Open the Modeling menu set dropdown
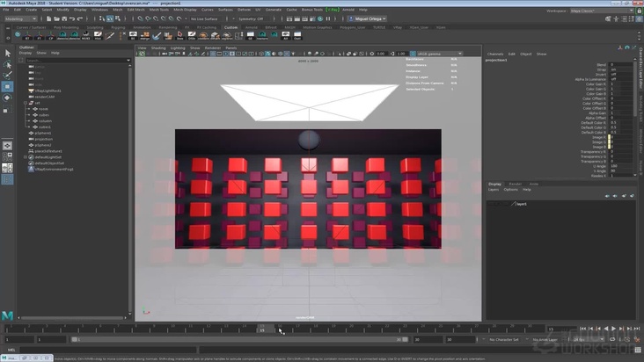 point(21,18)
